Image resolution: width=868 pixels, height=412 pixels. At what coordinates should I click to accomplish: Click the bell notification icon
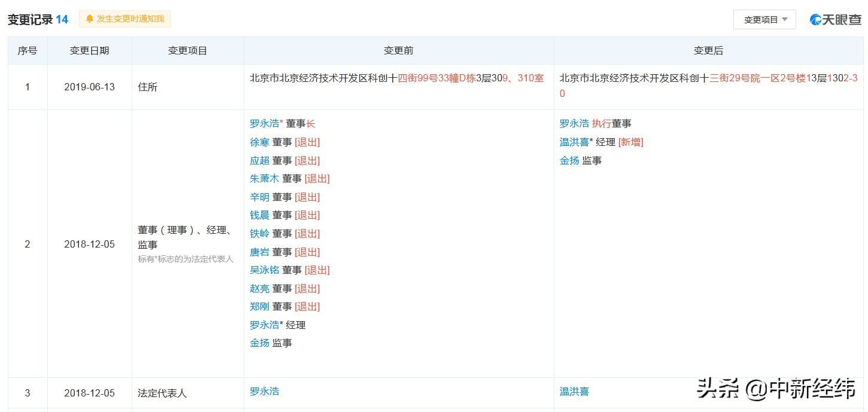point(90,19)
